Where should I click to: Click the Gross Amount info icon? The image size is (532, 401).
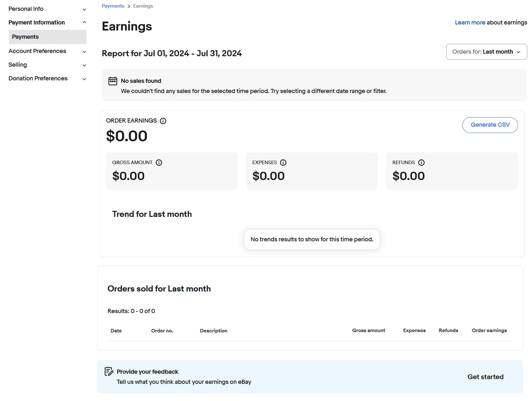click(159, 163)
